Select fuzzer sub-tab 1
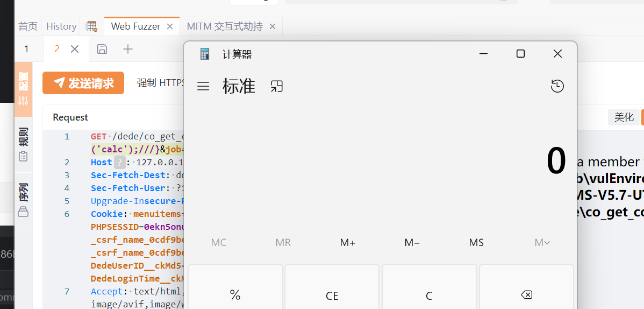Screen dimensions: 644x309 coord(26,49)
